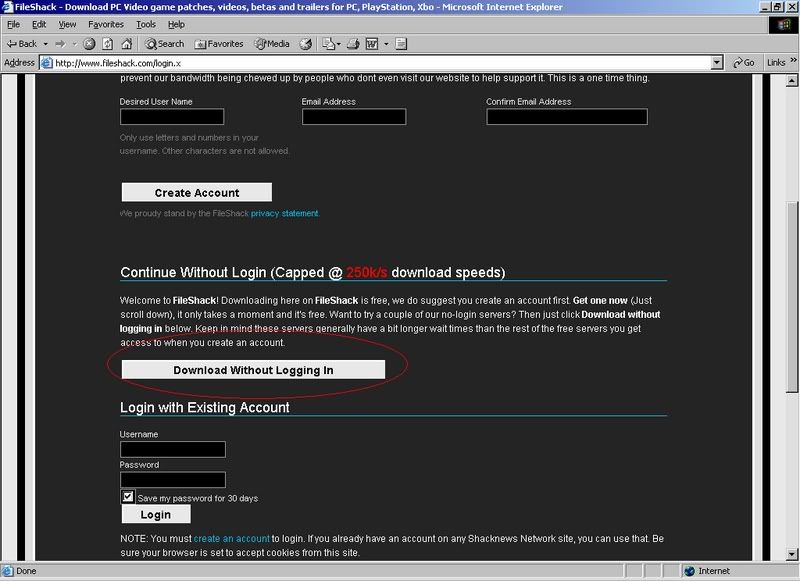Refresh the page with the Refresh icon
This screenshot has height=581, width=800.
point(108,44)
